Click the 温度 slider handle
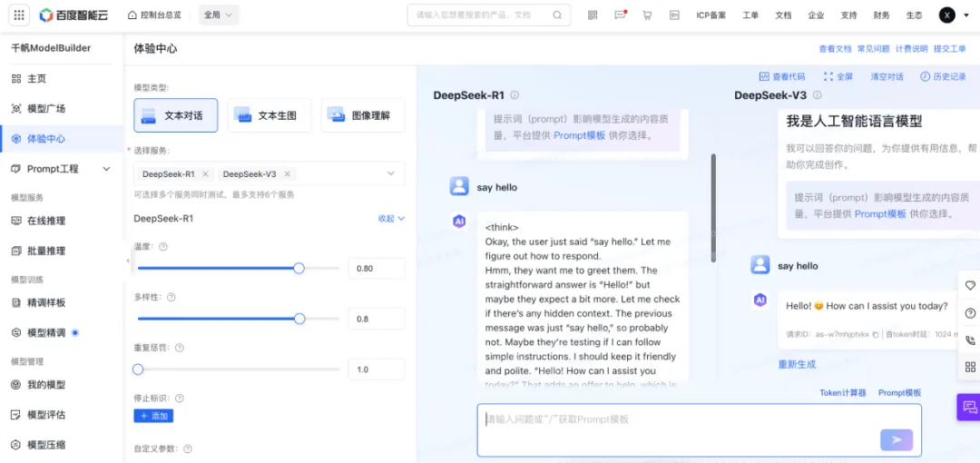The image size is (980, 463). click(x=299, y=268)
